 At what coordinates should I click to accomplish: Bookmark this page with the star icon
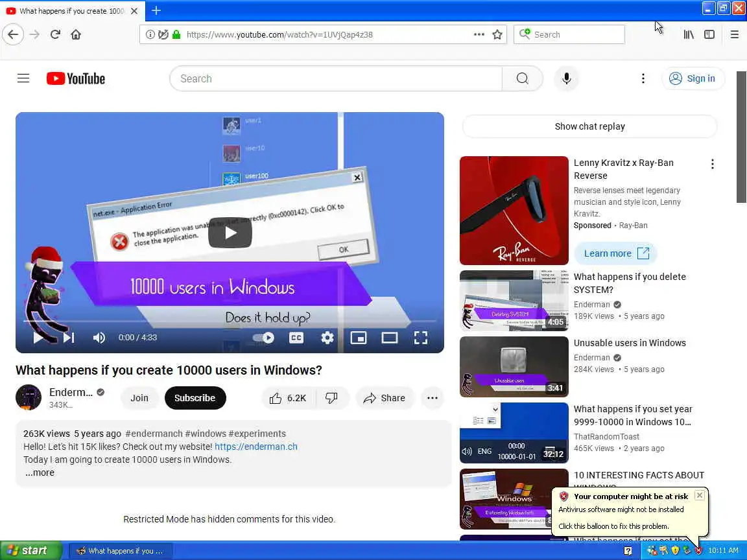pos(497,34)
